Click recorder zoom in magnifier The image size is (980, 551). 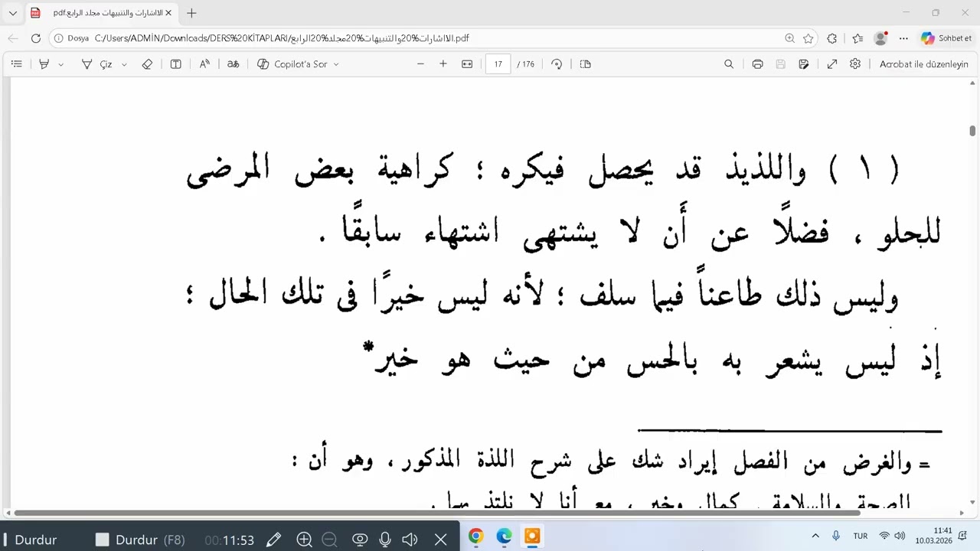point(304,540)
